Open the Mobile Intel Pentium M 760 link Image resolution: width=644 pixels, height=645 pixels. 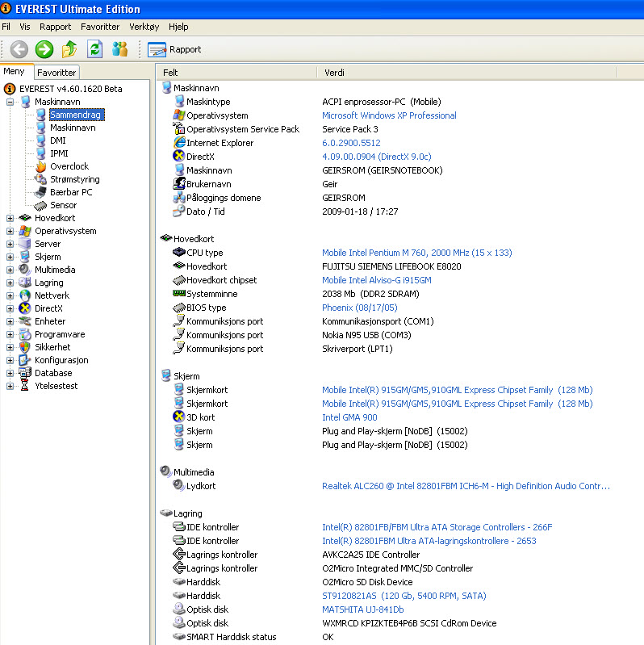[x=417, y=253]
